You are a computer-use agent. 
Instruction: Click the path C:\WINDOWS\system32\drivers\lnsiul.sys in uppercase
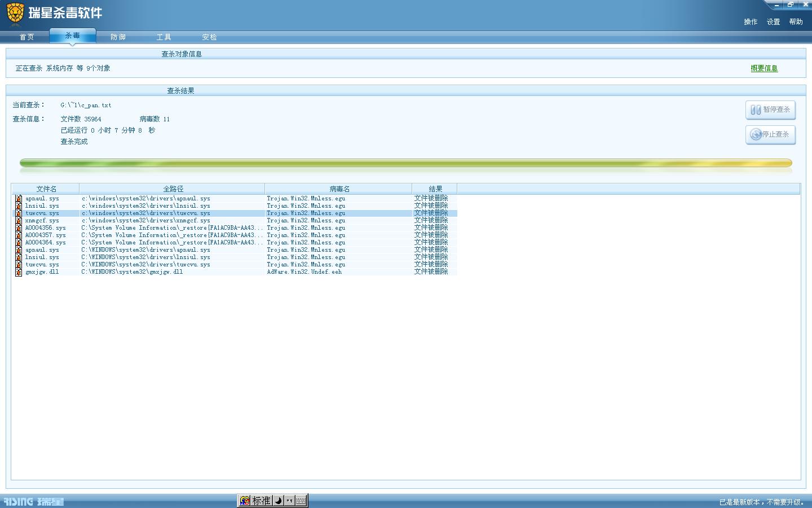tap(145, 257)
